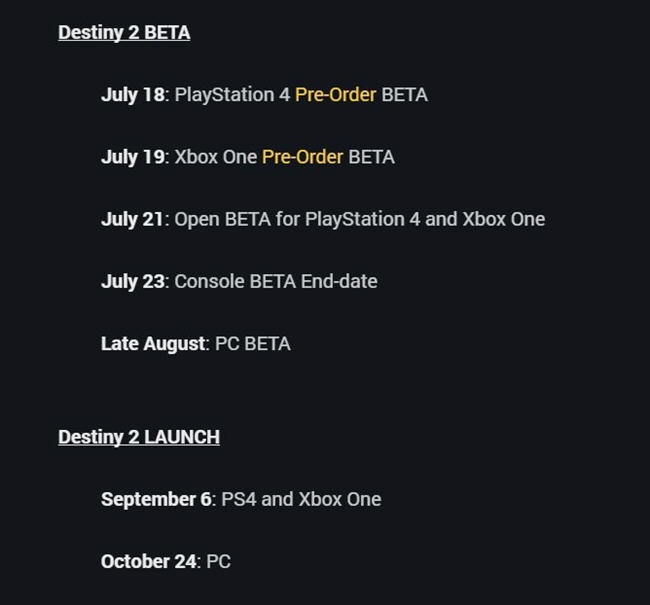The image size is (650, 605).
Task: Select the July 19 date text
Action: tap(133, 157)
